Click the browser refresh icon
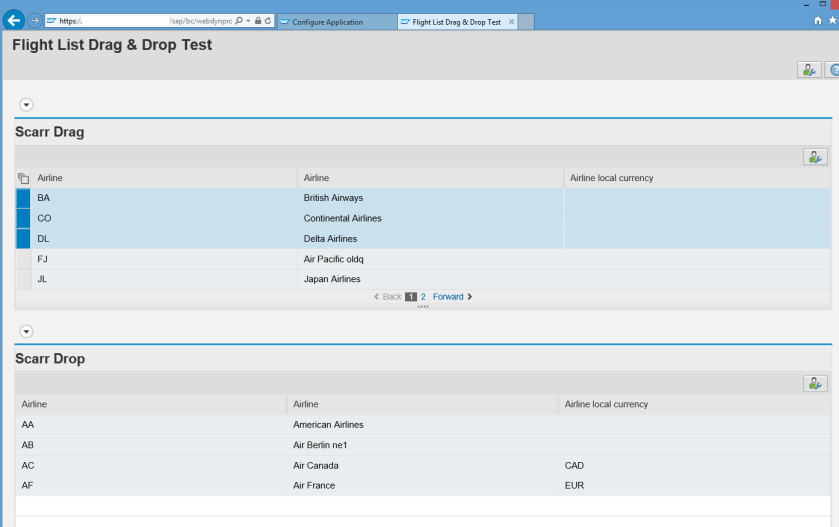Viewport: 839px width, 527px height. 268,21
